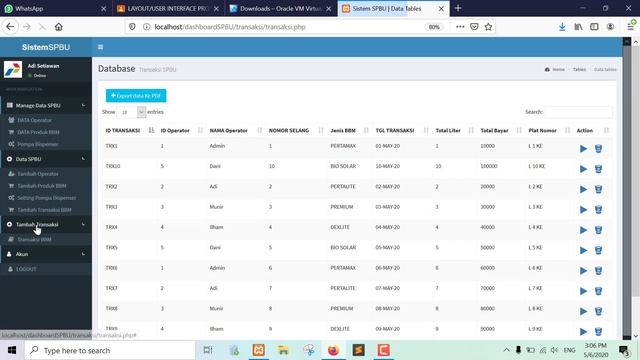
Task: Open Firefox from Windows taskbar
Action: [333, 350]
